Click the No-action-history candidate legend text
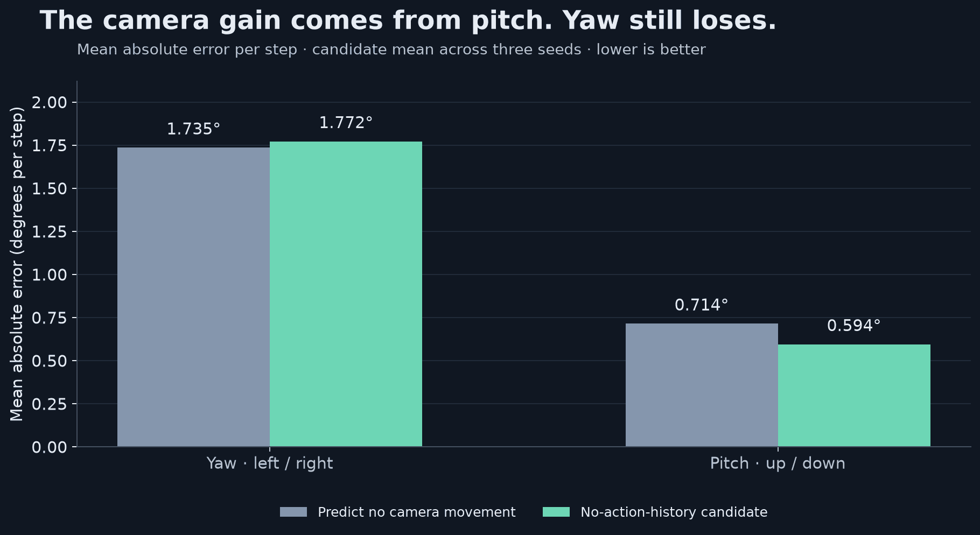 (674, 512)
